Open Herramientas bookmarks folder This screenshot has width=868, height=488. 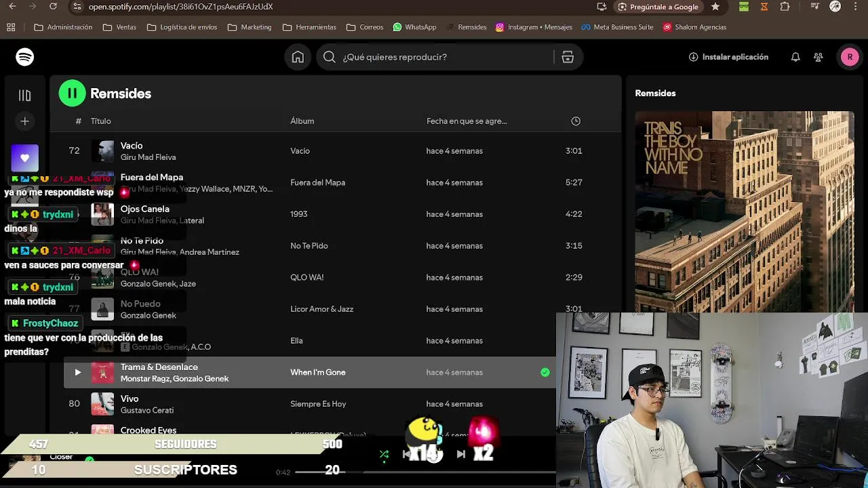click(309, 27)
